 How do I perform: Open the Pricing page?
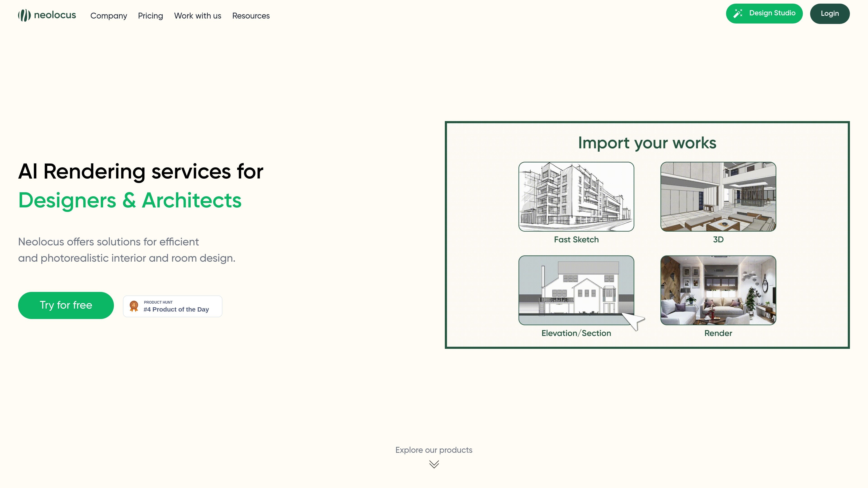click(x=150, y=16)
